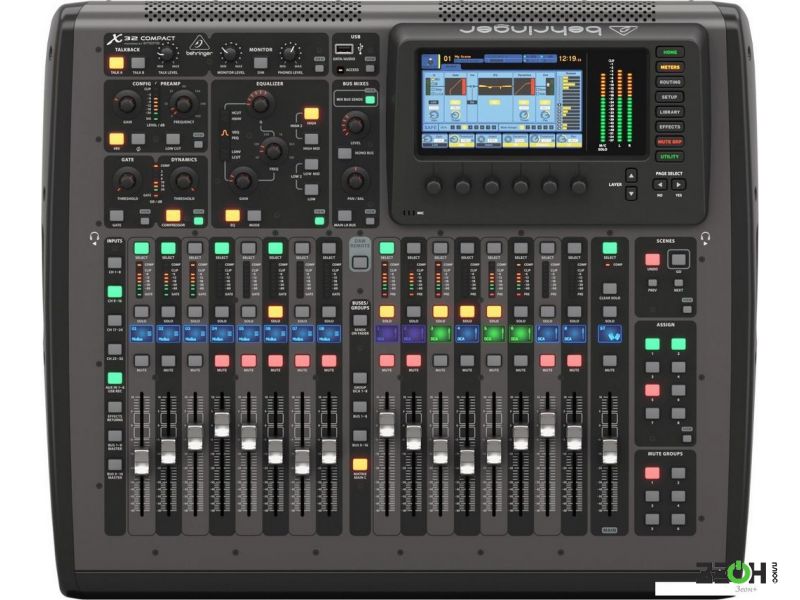Select the High Mid EQ band button
Viewport: 800px width, 600px height.
point(311,139)
